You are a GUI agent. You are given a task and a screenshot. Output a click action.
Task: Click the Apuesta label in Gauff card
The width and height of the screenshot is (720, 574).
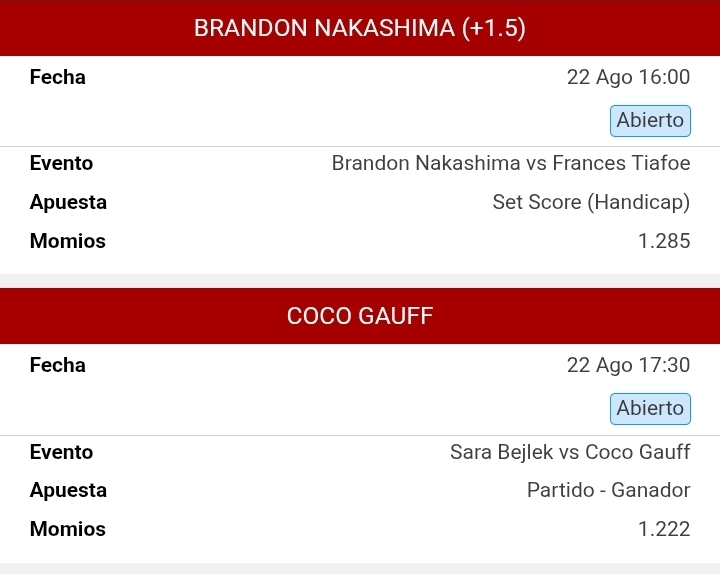pyautogui.click(x=68, y=490)
